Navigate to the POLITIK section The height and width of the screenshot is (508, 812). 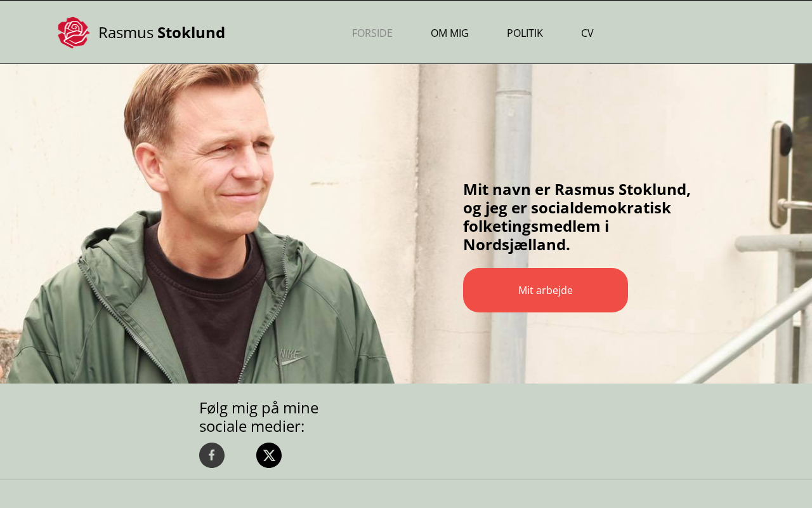click(525, 33)
